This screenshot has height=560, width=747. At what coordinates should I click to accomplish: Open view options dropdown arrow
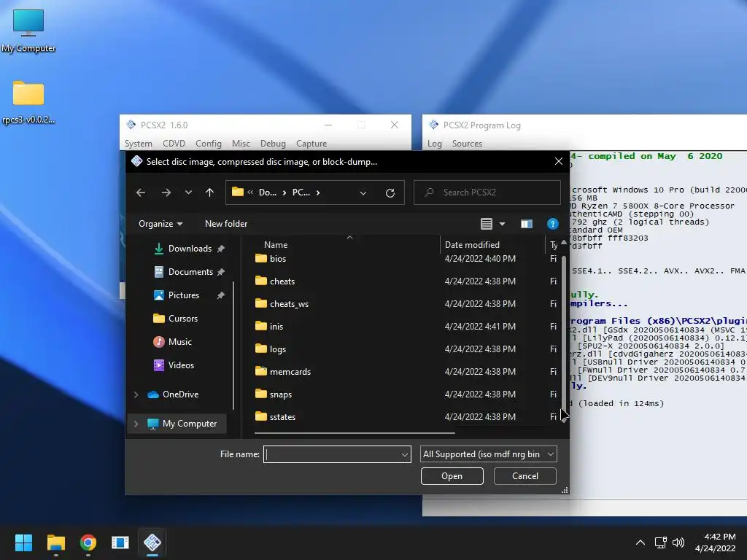(x=502, y=224)
